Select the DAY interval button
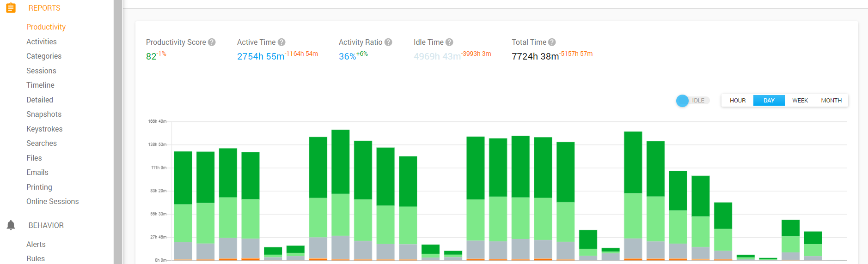Screen dimensions: 868x264 pos(769,101)
